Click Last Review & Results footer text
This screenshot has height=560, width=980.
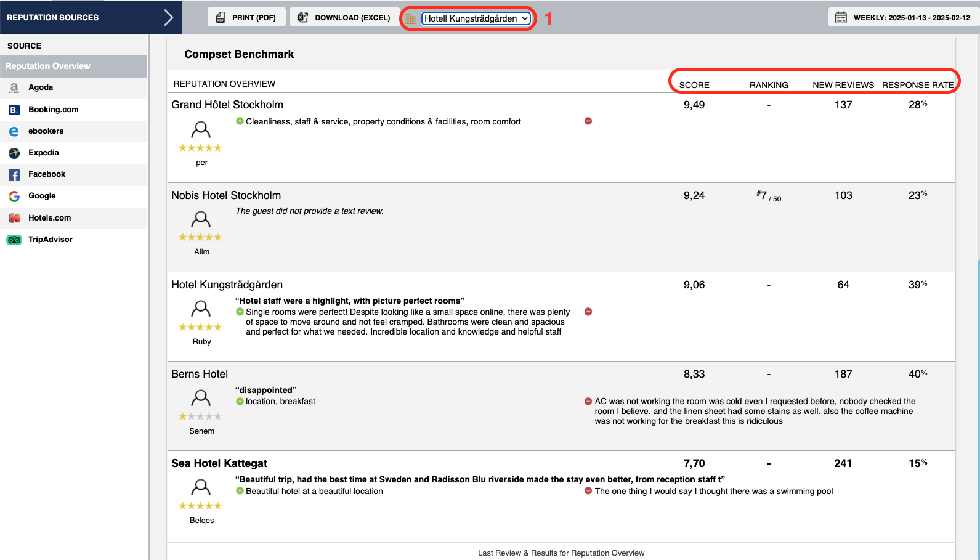tap(561, 553)
